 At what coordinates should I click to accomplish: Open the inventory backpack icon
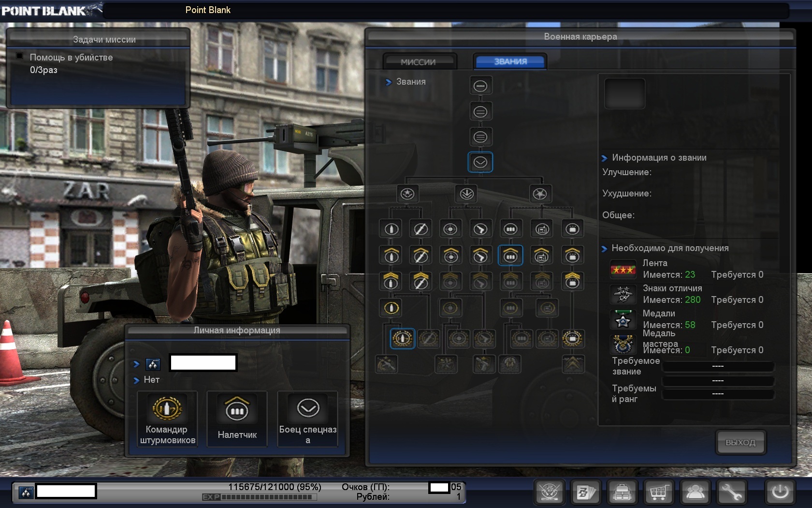622,493
